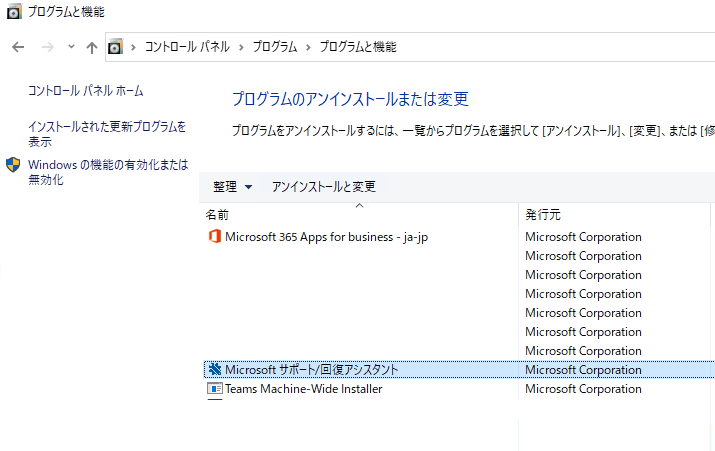Open the recent locations dropdown chevron
715x451 pixels.
pyautogui.click(x=71, y=47)
